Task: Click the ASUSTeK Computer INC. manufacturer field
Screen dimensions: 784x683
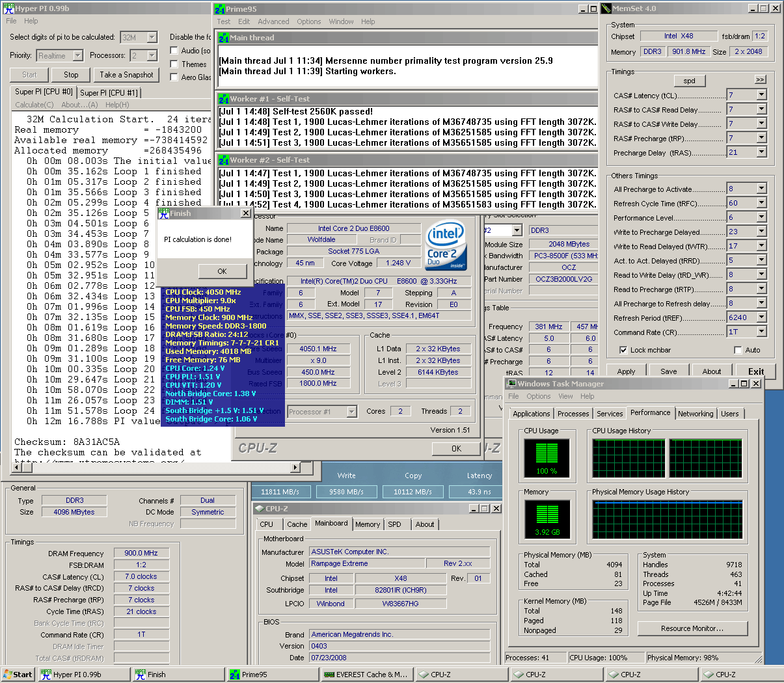Action: [399, 552]
